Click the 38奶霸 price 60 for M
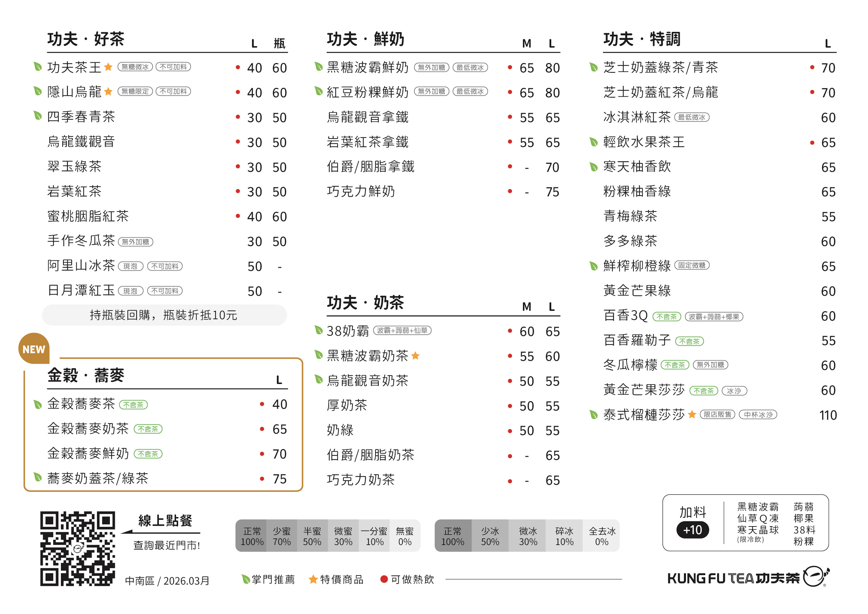This screenshot has width=868, height=614. coord(526,332)
